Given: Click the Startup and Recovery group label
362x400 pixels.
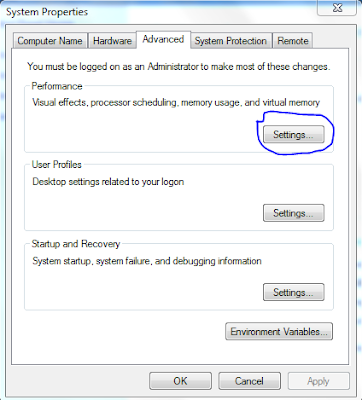Looking at the screenshot, I should (76, 244).
